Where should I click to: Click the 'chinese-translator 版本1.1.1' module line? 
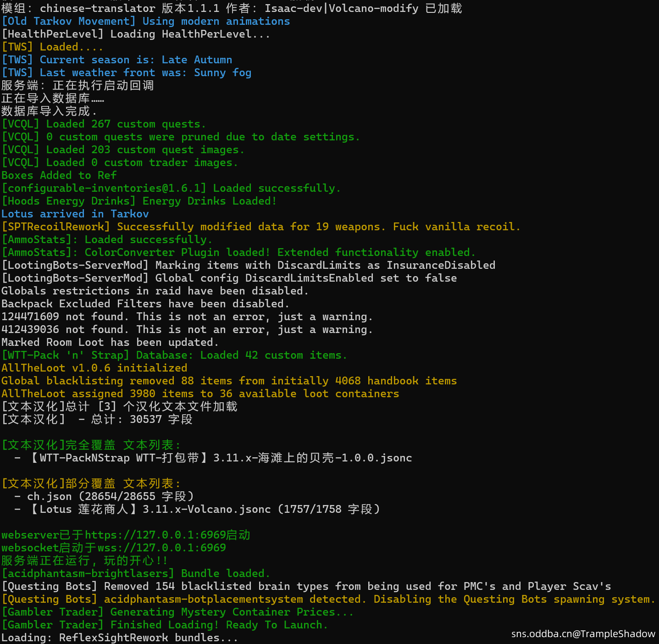click(x=232, y=9)
